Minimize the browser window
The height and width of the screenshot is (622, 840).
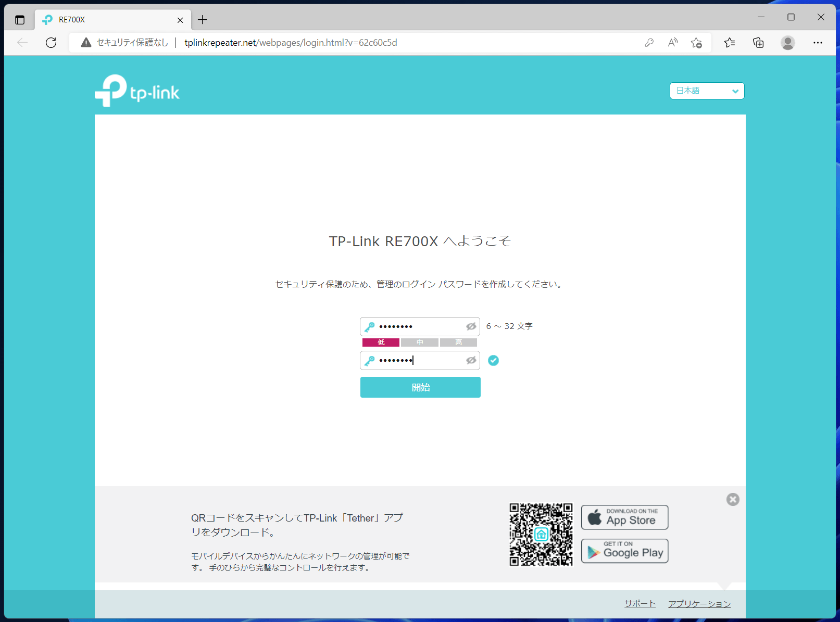[761, 17]
